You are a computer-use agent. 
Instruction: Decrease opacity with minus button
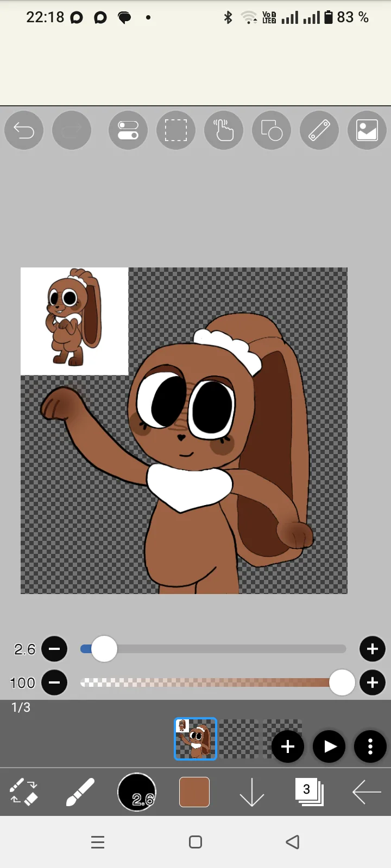(x=54, y=682)
